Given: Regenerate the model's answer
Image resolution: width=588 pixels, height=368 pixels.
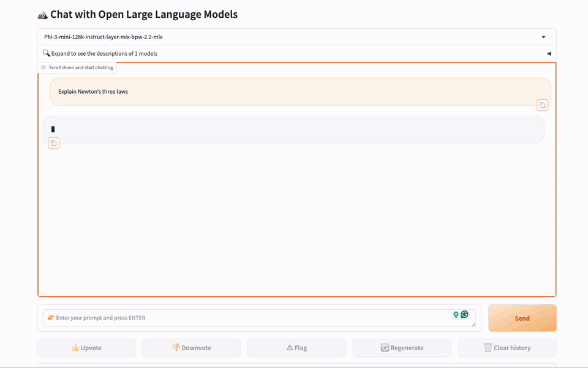Looking at the screenshot, I should tap(402, 348).
